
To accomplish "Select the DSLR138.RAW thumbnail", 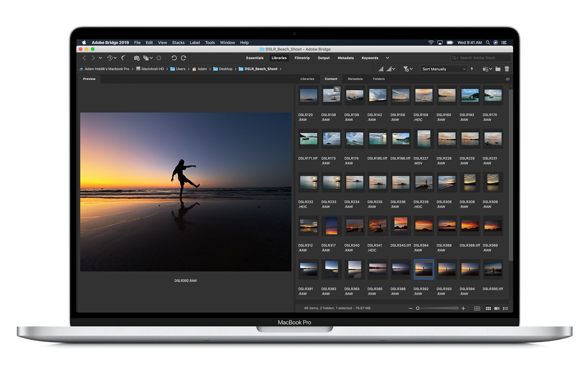I will click(332, 95).
